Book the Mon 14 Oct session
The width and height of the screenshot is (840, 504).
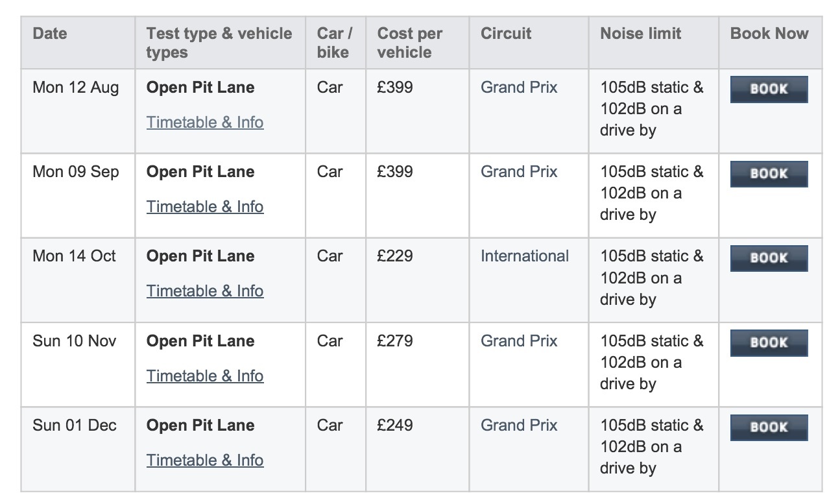tap(769, 258)
